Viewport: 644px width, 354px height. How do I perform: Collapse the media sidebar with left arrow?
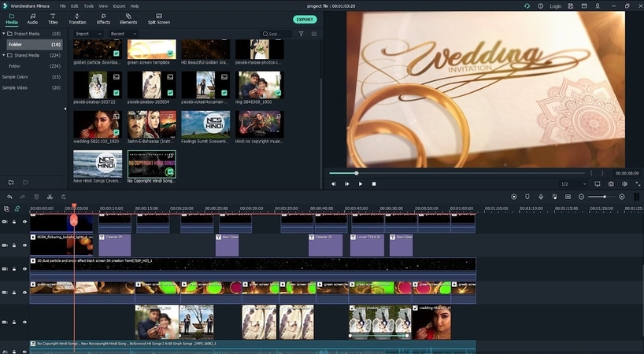coord(65,109)
